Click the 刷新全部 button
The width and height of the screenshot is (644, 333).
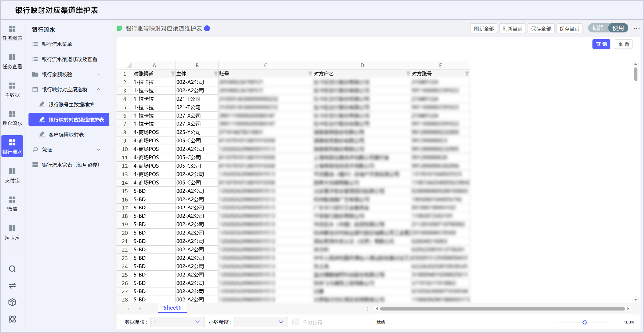point(484,28)
